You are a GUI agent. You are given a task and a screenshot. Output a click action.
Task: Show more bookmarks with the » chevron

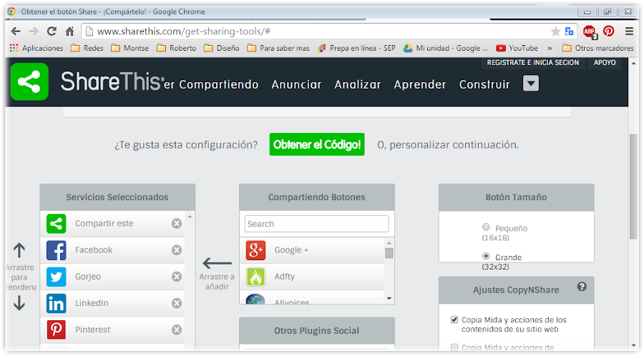click(x=550, y=49)
